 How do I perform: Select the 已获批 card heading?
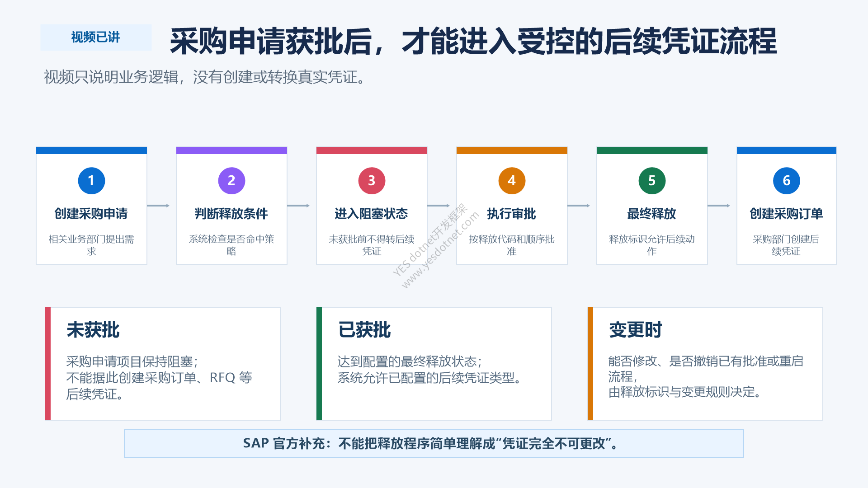pyautogui.click(x=364, y=330)
